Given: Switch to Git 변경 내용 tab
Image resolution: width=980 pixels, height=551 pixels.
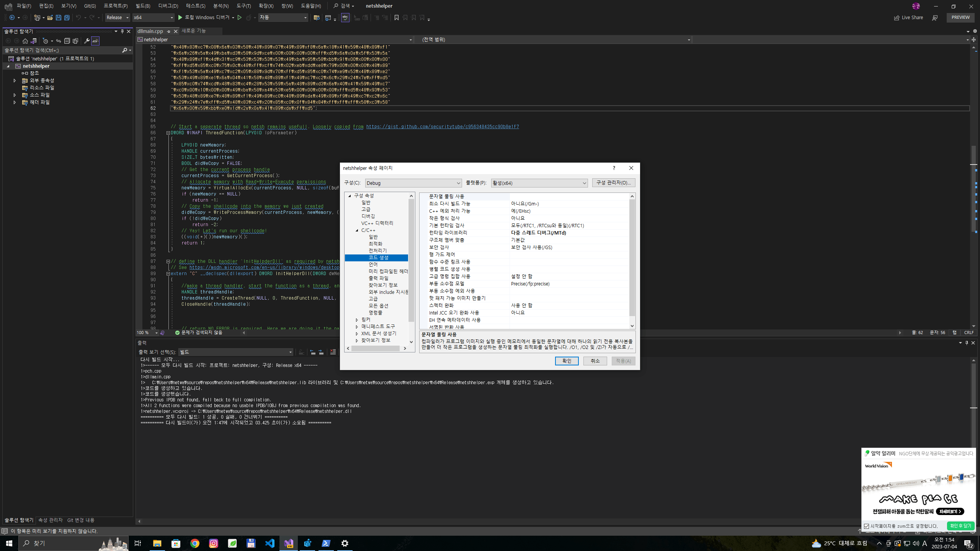Looking at the screenshot, I should (x=81, y=520).
